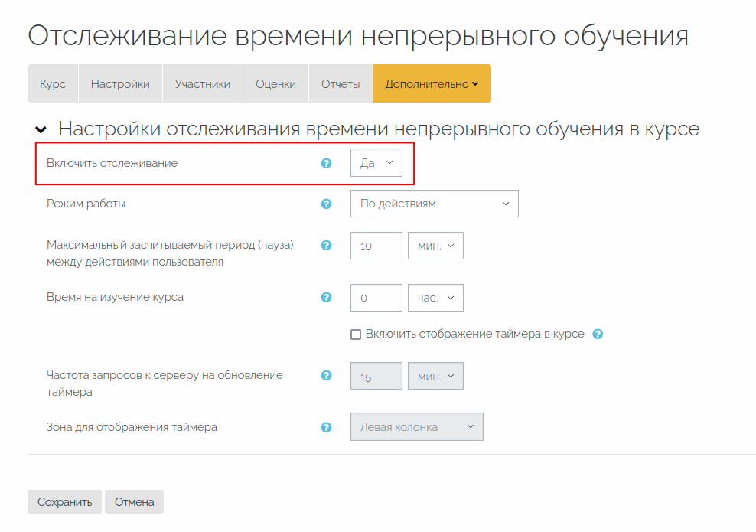Expand the 'По действиям' mode dropdown
The width and height of the screenshot is (756, 532).
(434, 204)
